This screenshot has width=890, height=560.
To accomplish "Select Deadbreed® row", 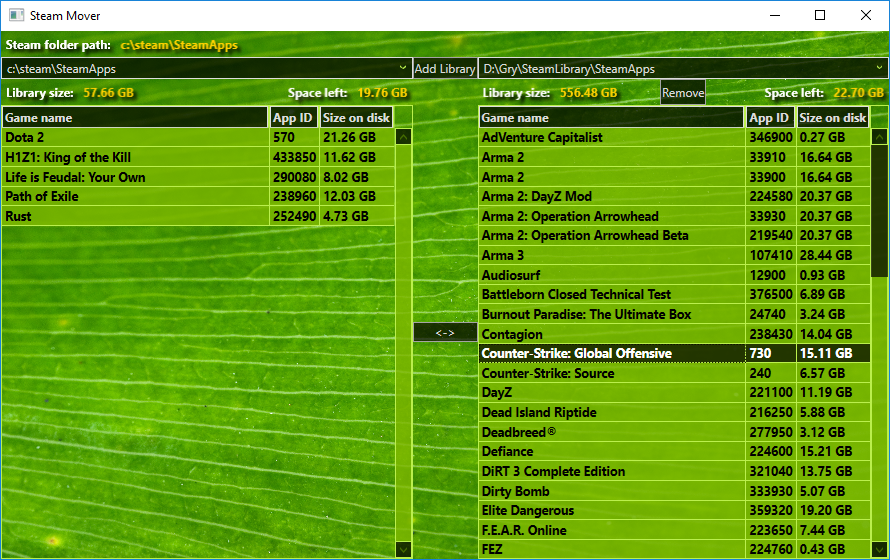I will pyautogui.click(x=674, y=432).
